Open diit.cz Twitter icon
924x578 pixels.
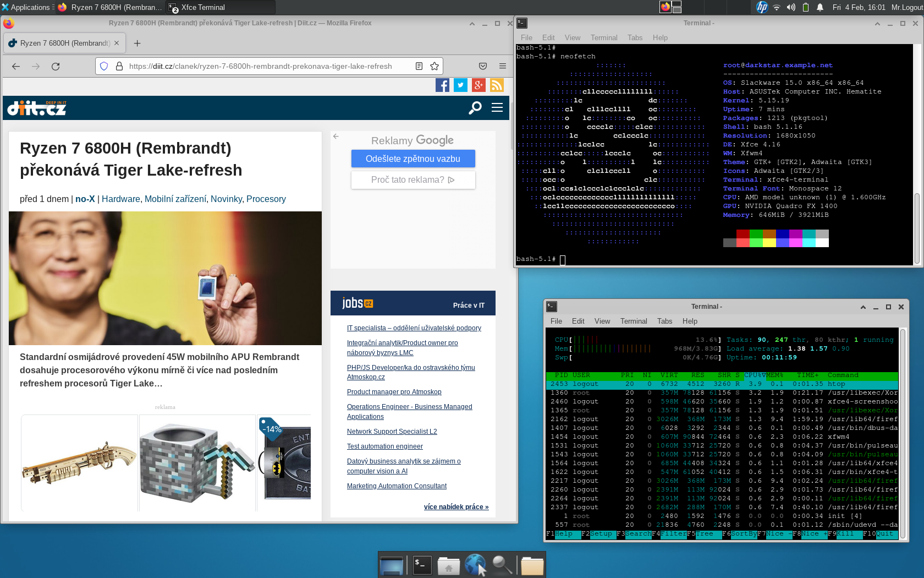coord(461,85)
